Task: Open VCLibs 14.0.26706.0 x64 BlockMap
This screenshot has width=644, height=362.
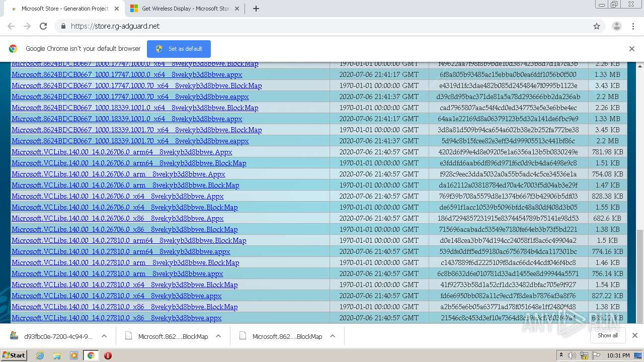Action: (124, 208)
